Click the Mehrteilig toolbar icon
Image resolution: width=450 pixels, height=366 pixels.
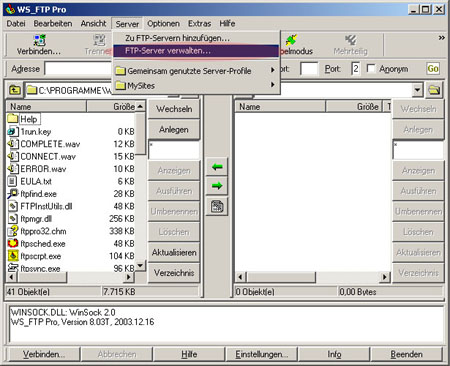350,40
